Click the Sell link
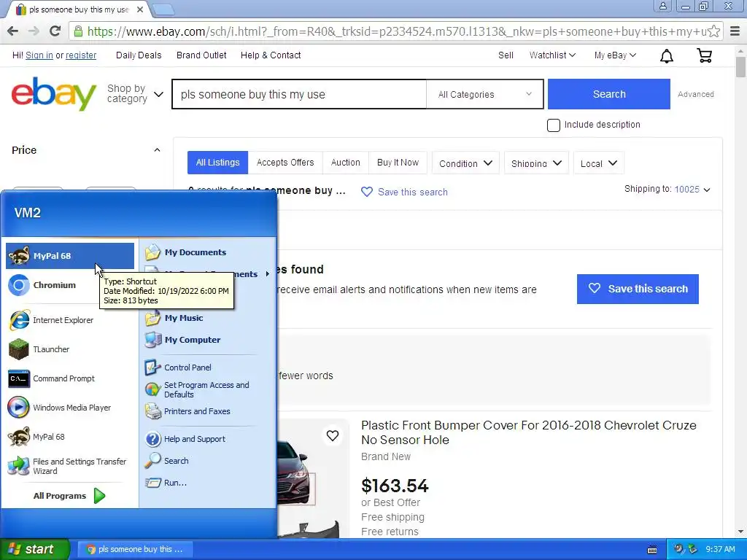 [506, 55]
